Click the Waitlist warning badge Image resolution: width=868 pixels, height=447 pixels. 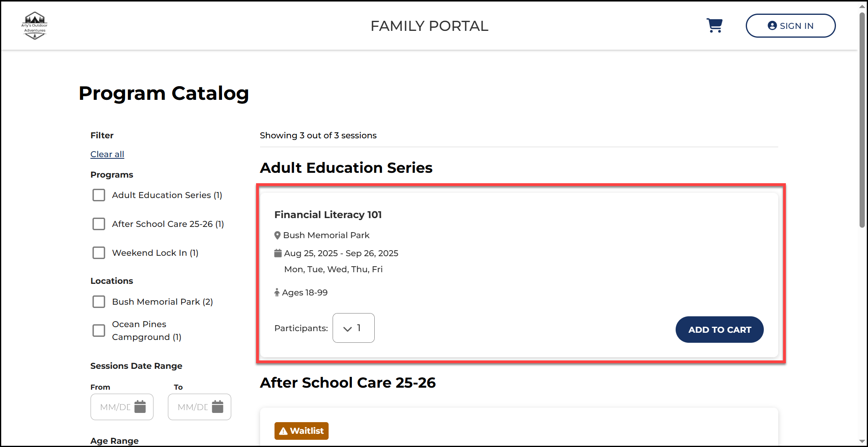tap(301, 431)
